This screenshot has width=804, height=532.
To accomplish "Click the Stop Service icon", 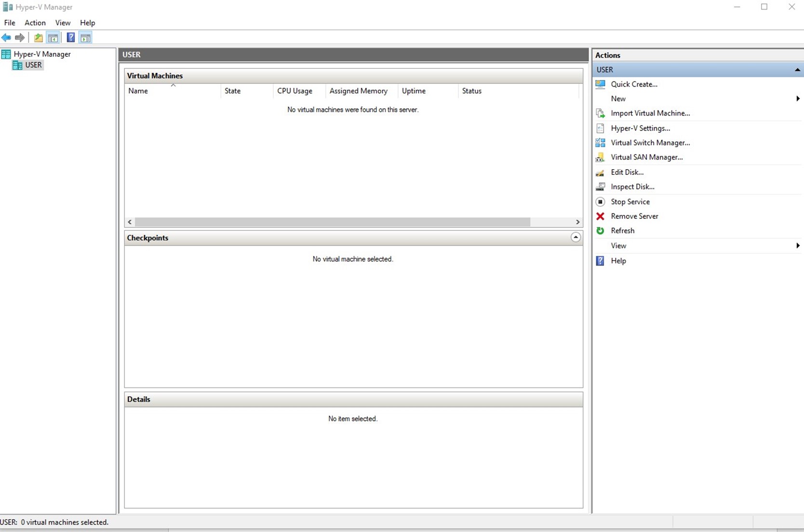I will click(600, 202).
